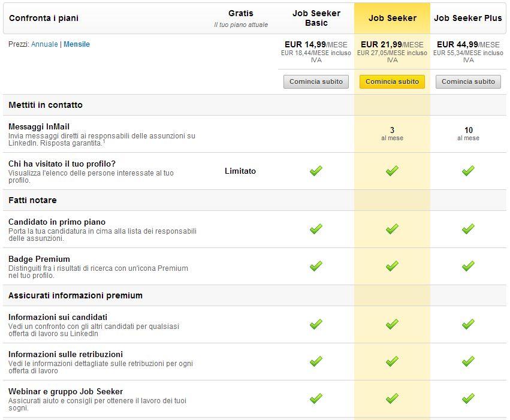Click the Badge Premium feature title
The height and width of the screenshot is (420, 510).
pos(39,259)
